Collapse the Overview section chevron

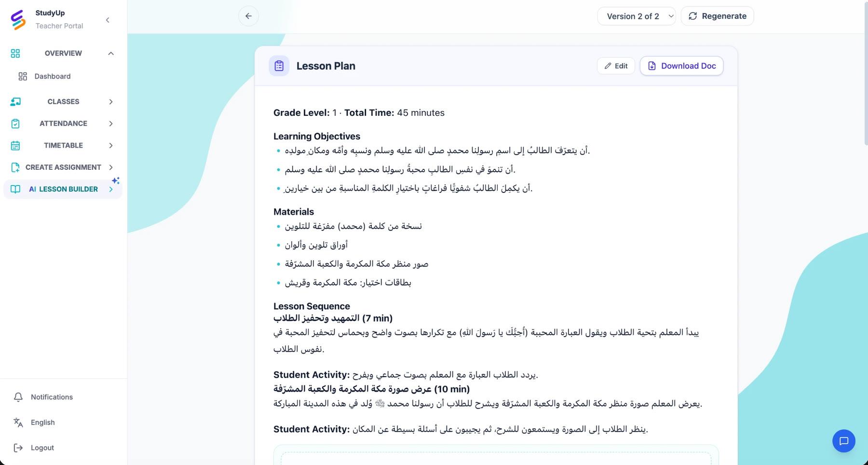click(x=111, y=53)
